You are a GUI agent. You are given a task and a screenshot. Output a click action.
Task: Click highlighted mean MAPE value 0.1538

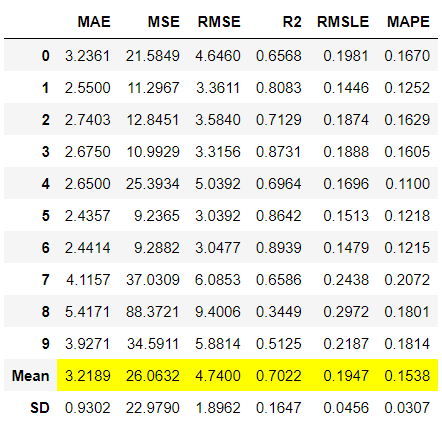coord(407,376)
